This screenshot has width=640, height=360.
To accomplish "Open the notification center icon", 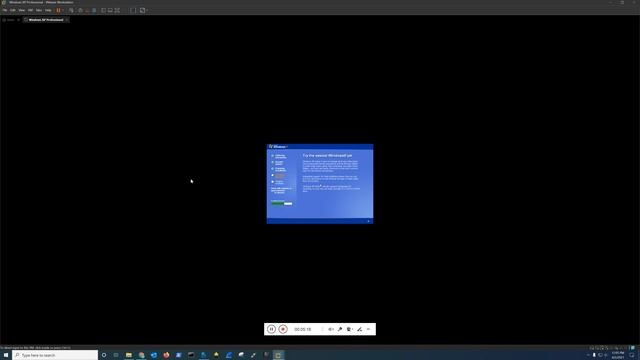I will (x=632, y=355).
